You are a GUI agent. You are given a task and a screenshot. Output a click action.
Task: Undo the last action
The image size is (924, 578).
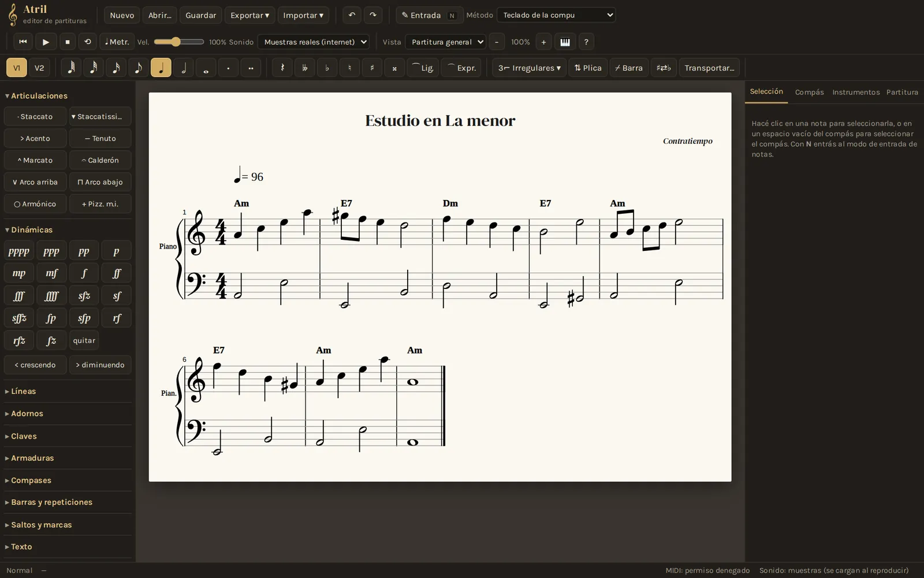coord(352,15)
